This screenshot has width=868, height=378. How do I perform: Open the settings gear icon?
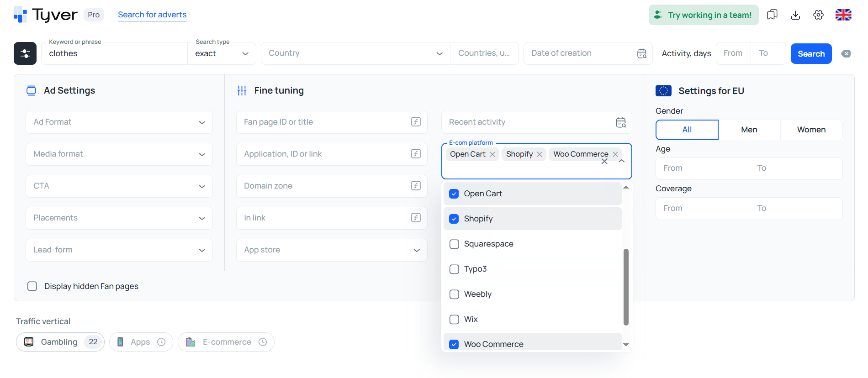[819, 15]
